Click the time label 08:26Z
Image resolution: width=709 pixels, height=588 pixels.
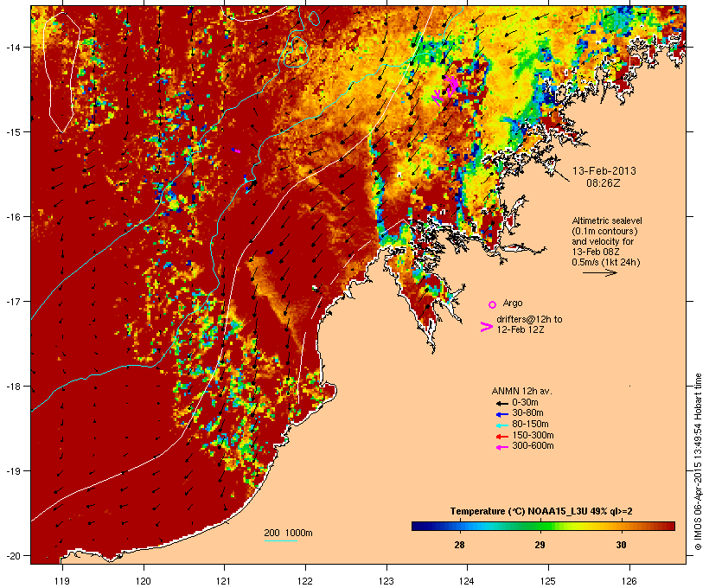tap(604, 183)
